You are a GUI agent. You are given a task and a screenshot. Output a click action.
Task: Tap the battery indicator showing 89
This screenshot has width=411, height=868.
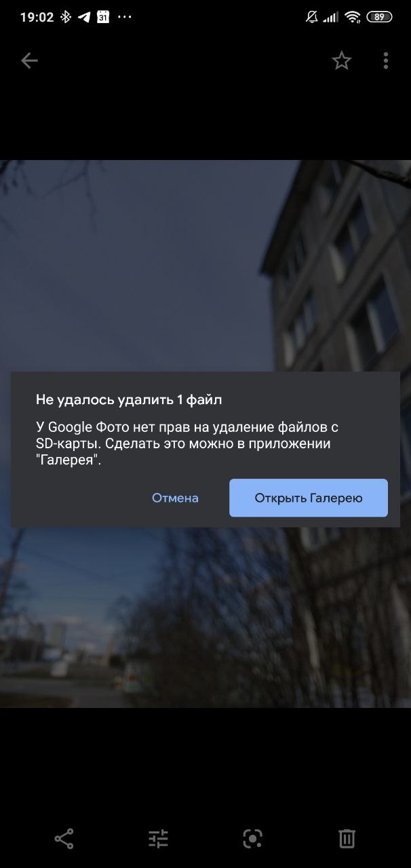pos(379,17)
